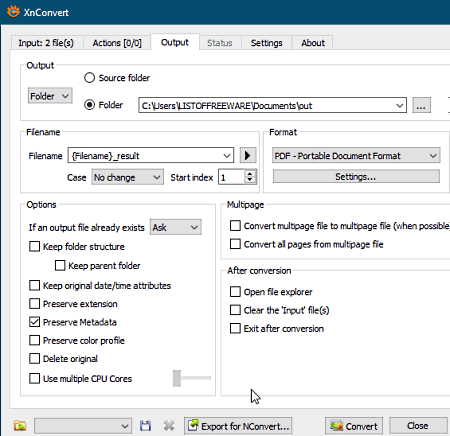Viewport: 450px width, 436px height.
Task: Open the About tab
Action: click(313, 43)
